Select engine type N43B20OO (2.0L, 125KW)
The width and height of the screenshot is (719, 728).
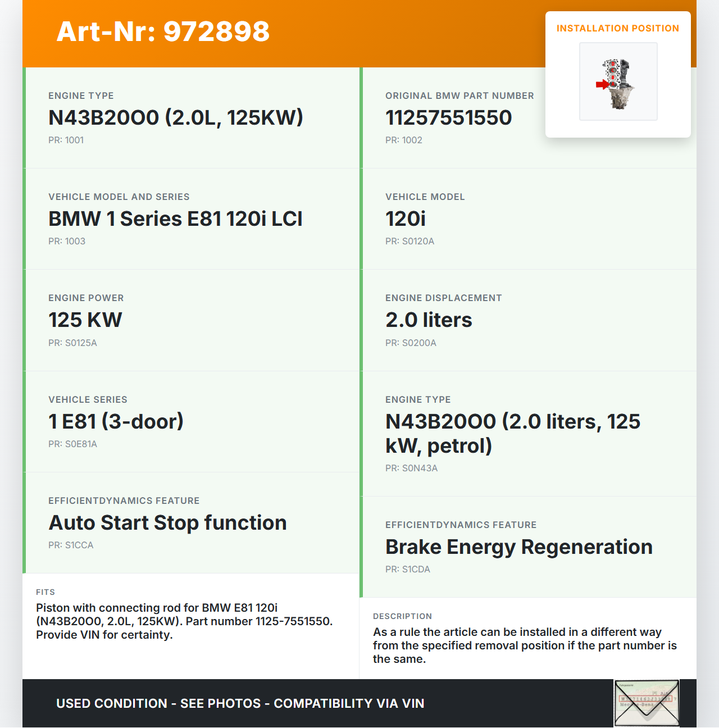point(175,118)
